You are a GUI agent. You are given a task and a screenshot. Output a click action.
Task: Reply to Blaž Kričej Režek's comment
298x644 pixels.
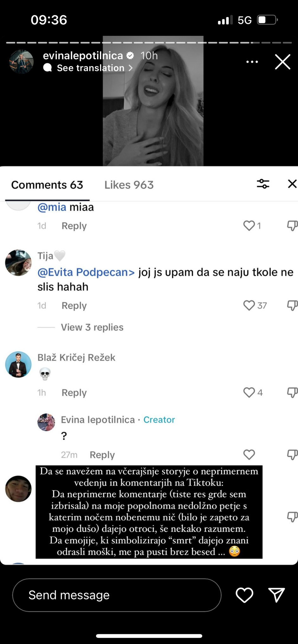pyautogui.click(x=74, y=393)
